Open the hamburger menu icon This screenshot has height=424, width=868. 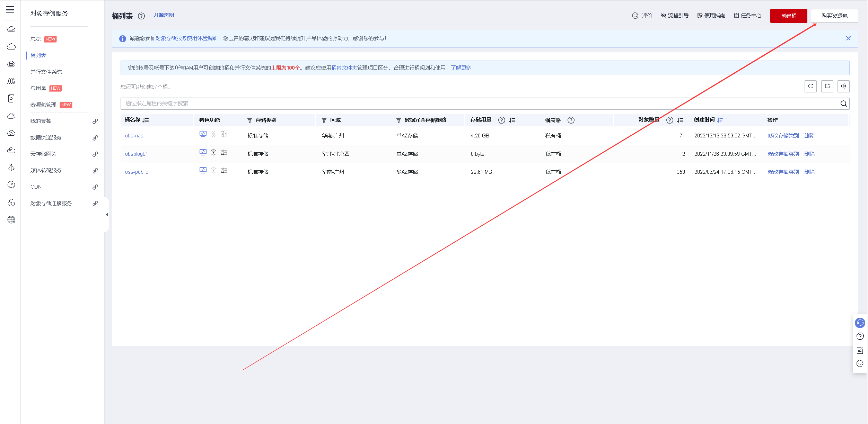coord(10,10)
